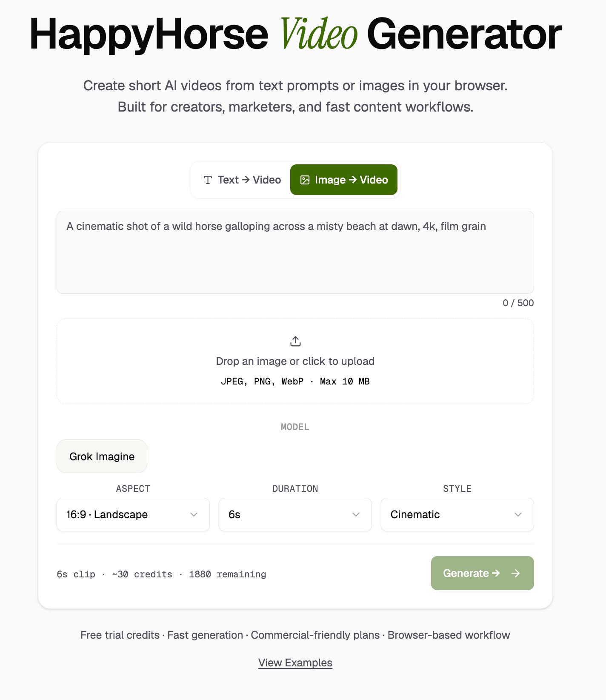Open the View Examples link
Screen dimensions: 606x700
click(295, 663)
